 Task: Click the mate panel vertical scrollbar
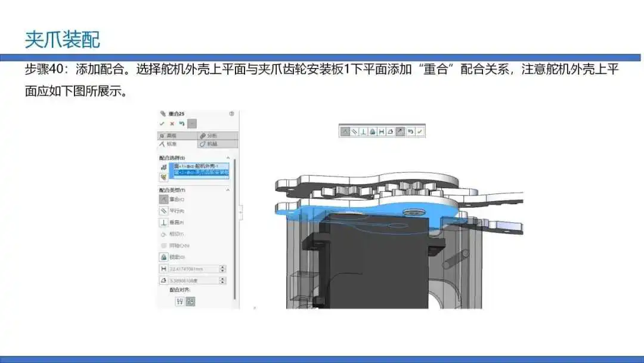tap(235, 229)
